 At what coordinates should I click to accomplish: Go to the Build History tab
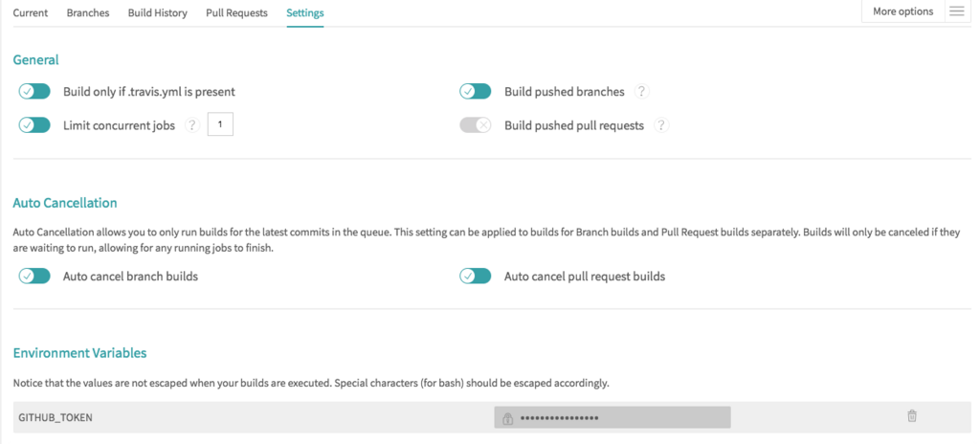coord(158,13)
